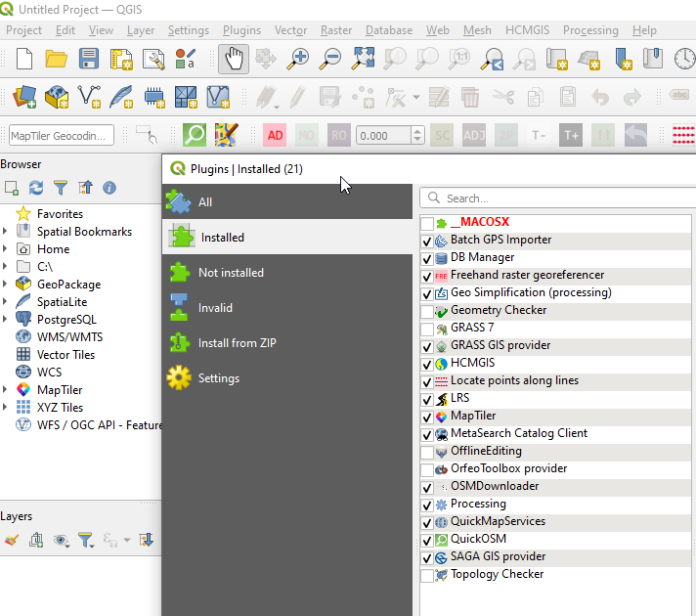Save project using the floppy disk icon
Image resolution: width=696 pixels, height=616 pixels.
[x=89, y=59]
